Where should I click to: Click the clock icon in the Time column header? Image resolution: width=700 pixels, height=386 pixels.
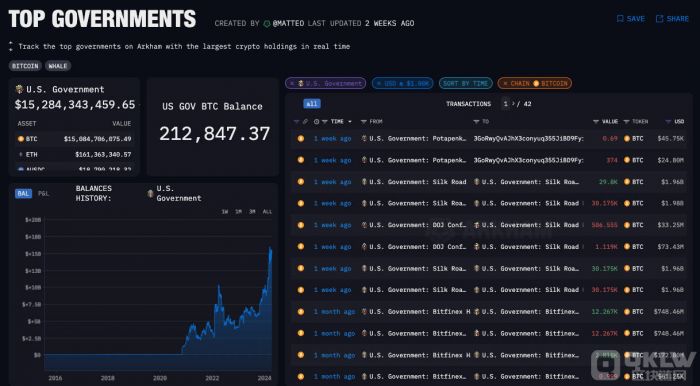click(317, 121)
